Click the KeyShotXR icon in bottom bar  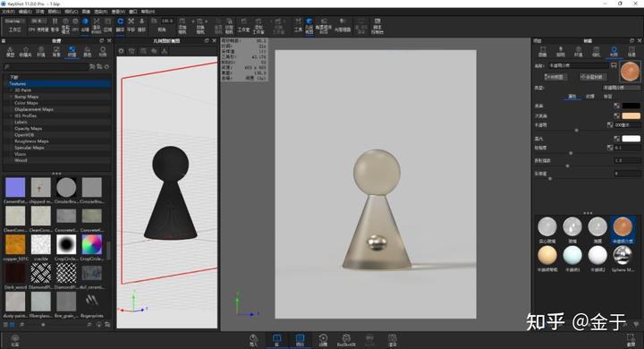pos(346,340)
